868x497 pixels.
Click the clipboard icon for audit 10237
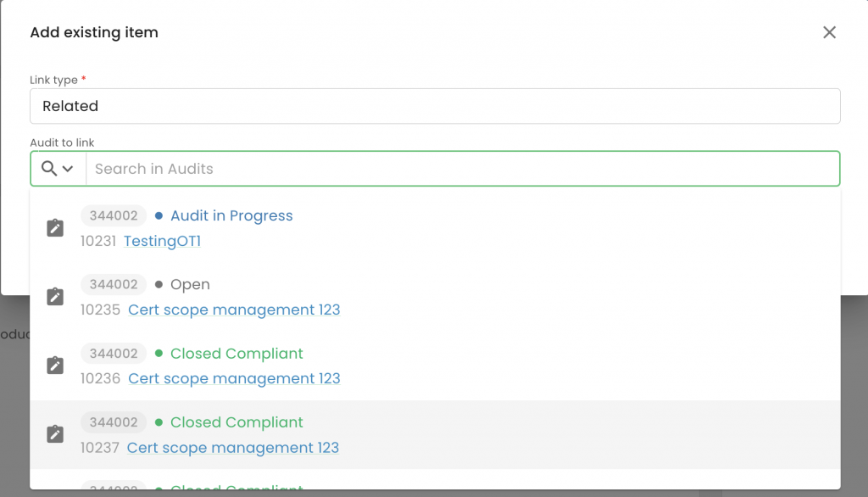pyautogui.click(x=55, y=434)
